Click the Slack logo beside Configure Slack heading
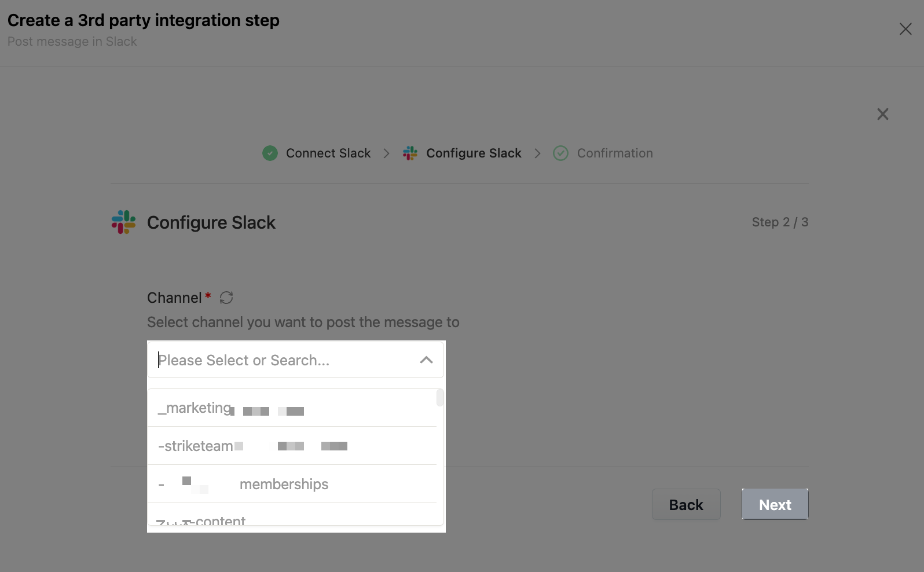The image size is (924, 572). click(123, 222)
